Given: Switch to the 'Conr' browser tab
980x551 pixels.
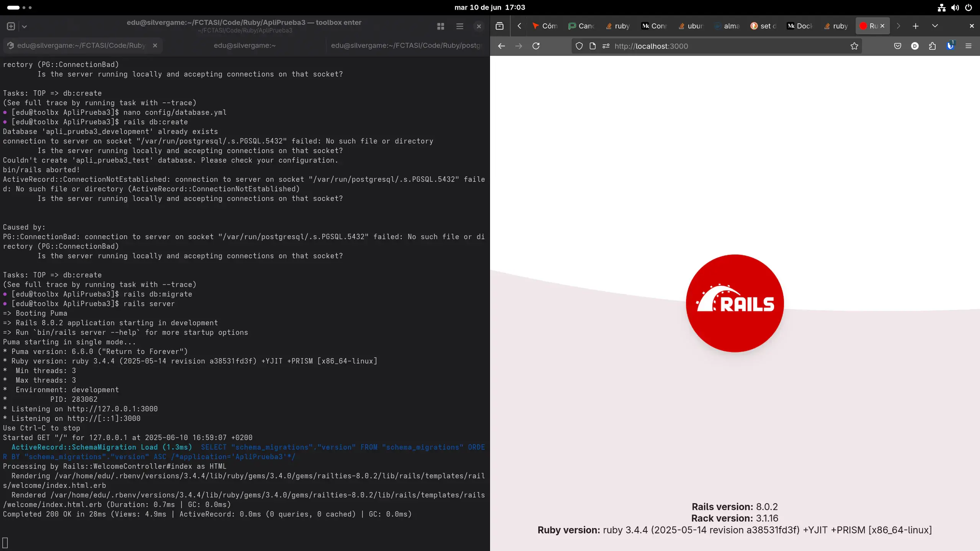Looking at the screenshot, I should click(x=654, y=26).
